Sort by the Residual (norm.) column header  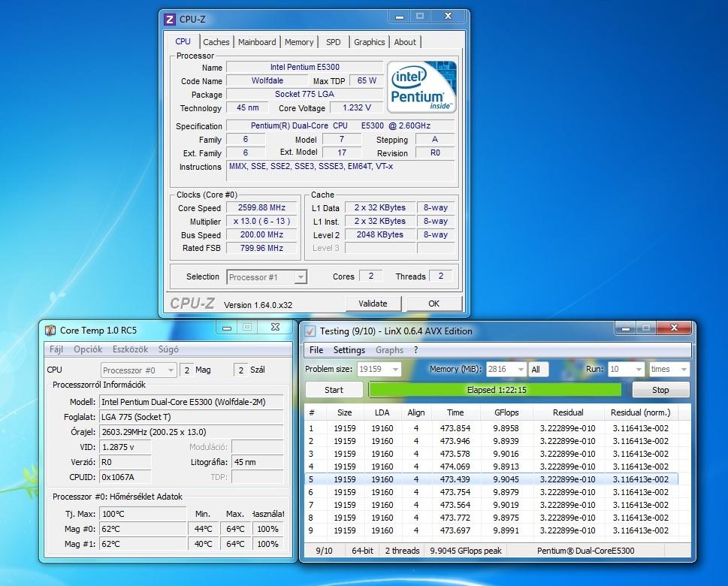640,412
